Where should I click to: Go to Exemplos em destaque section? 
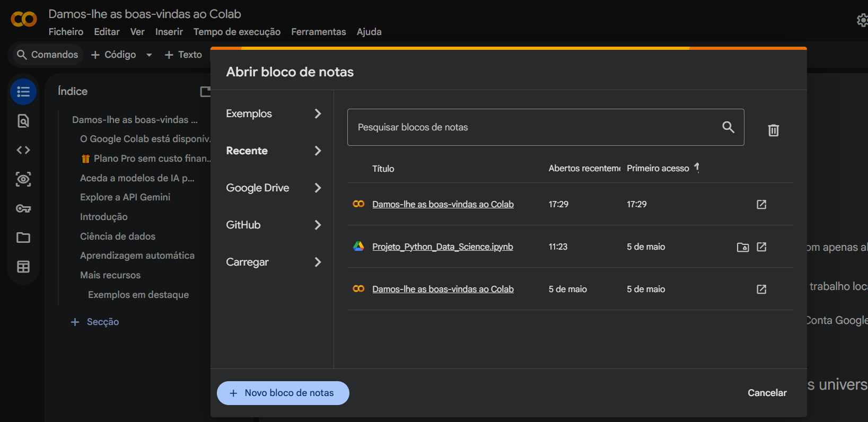tap(138, 295)
